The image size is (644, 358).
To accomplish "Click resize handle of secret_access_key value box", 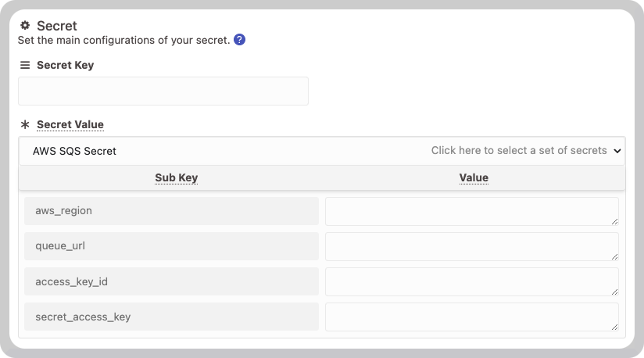I will pos(614,328).
